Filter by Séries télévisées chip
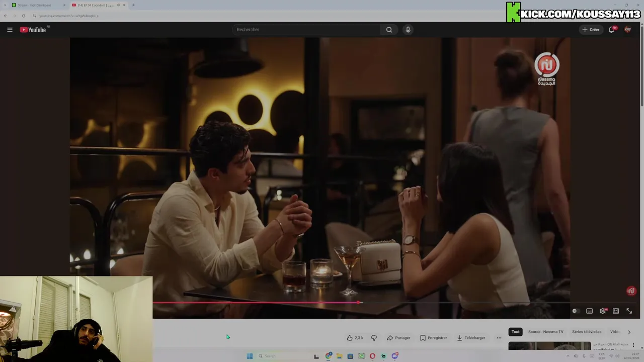 coord(587,332)
